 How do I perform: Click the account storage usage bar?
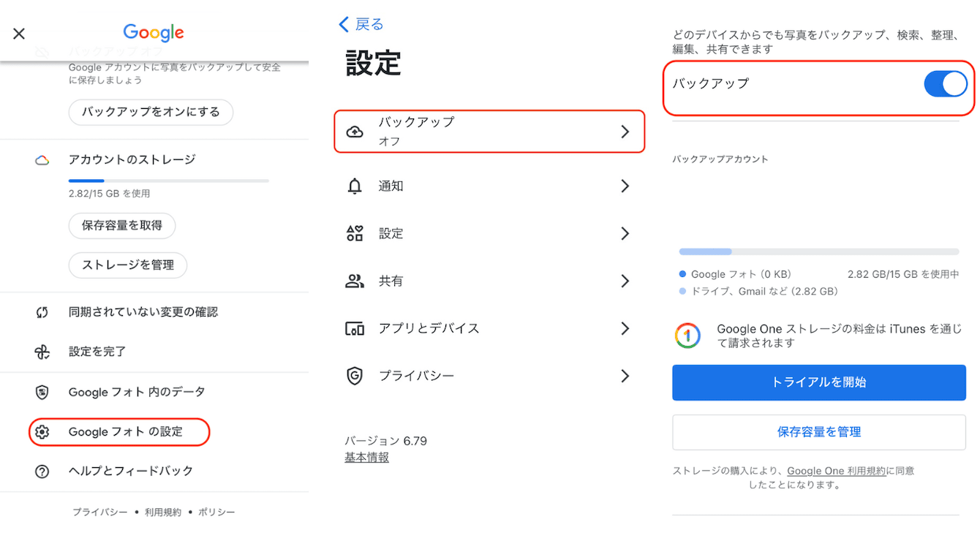point(169,181)
